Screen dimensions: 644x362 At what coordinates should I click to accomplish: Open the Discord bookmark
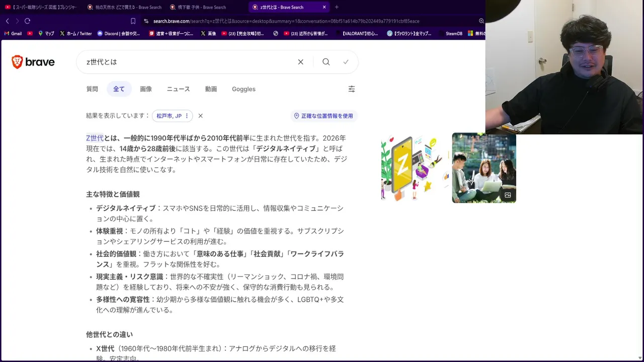(119, 34)
